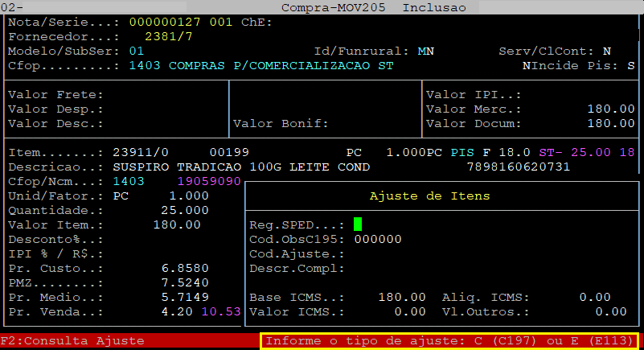Toggle the Serv/ClCont flag N
This screenshot has height=350, width=644.
tap(607, 51)
